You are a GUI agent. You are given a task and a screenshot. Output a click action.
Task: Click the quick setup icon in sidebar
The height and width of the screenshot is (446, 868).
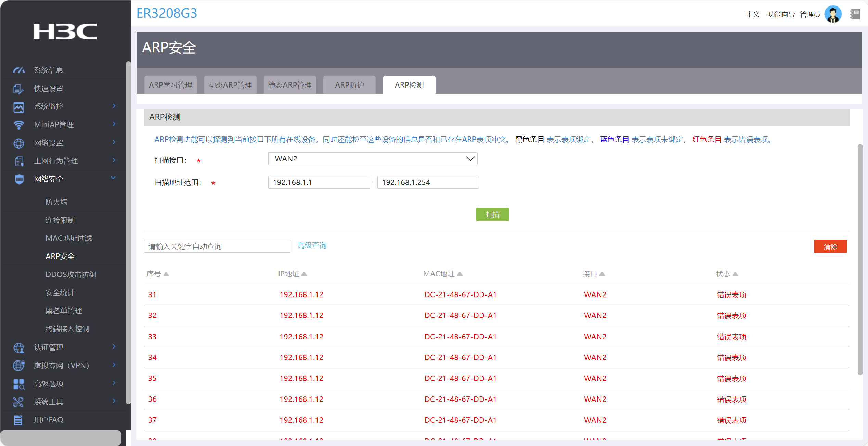18,89
